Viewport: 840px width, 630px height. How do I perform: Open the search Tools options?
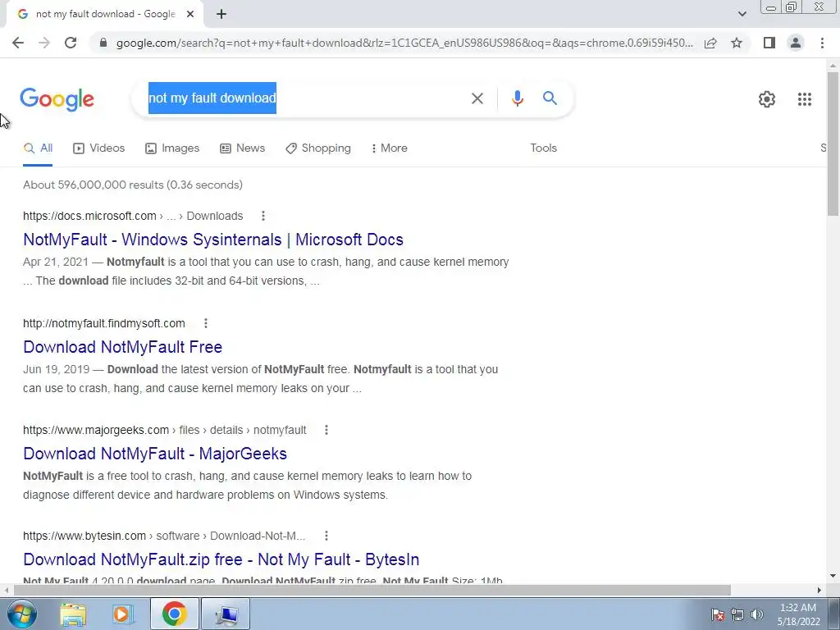tap(543, 148)
